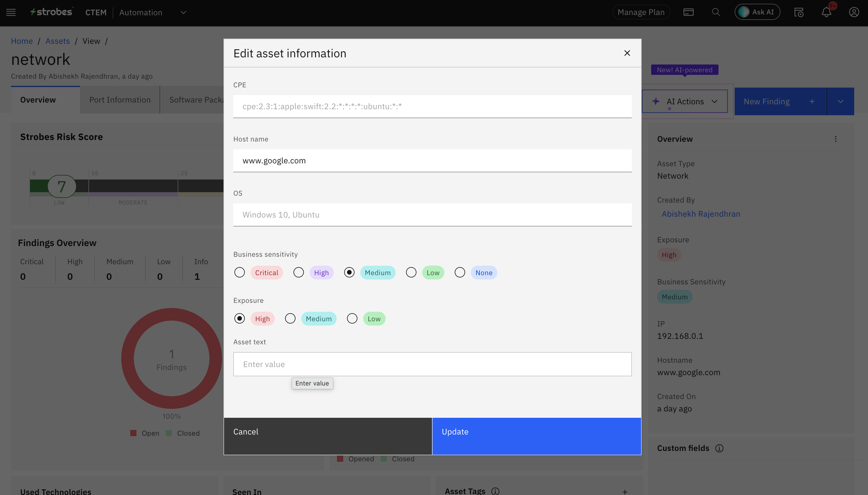Open Overview panel three-dot menu
The image size is (868, 495).
835,139
